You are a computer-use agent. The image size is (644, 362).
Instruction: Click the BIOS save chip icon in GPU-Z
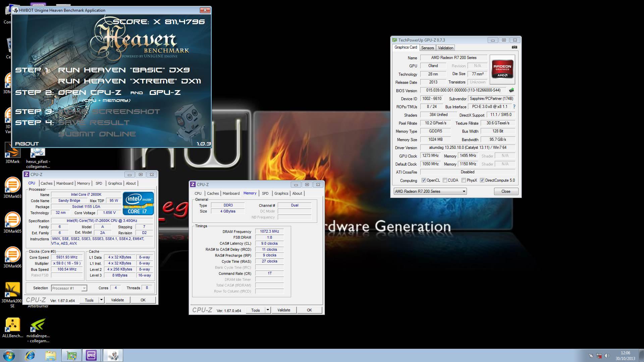[511, 90]
